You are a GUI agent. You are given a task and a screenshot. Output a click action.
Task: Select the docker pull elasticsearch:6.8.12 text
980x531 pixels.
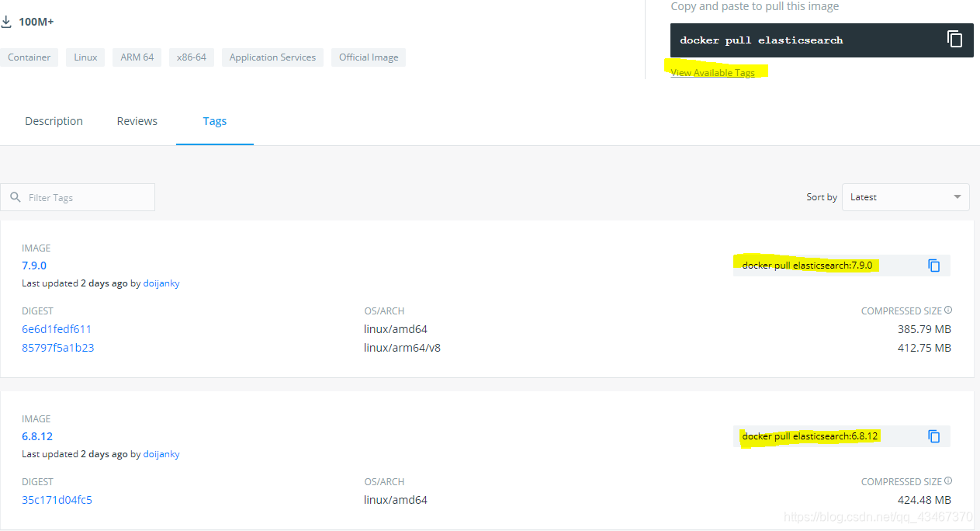tap(810, 436)
